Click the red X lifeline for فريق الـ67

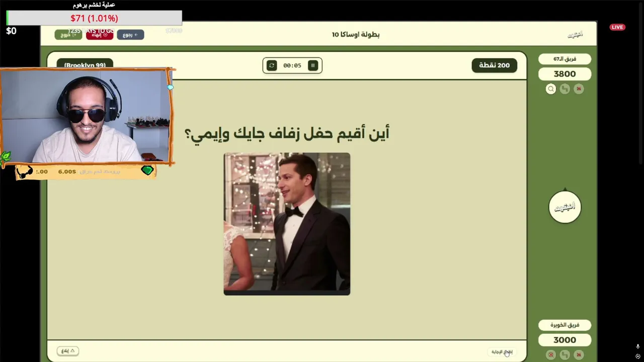click(579, 89)
